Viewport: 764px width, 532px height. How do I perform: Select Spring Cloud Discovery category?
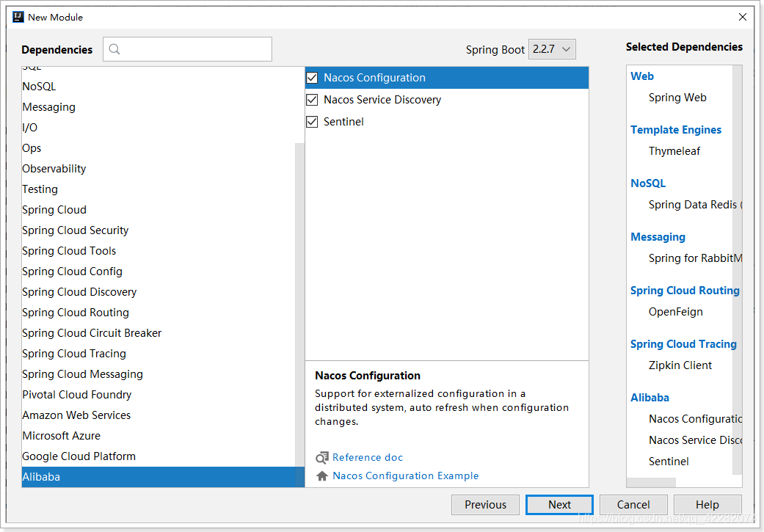[159, 292]
